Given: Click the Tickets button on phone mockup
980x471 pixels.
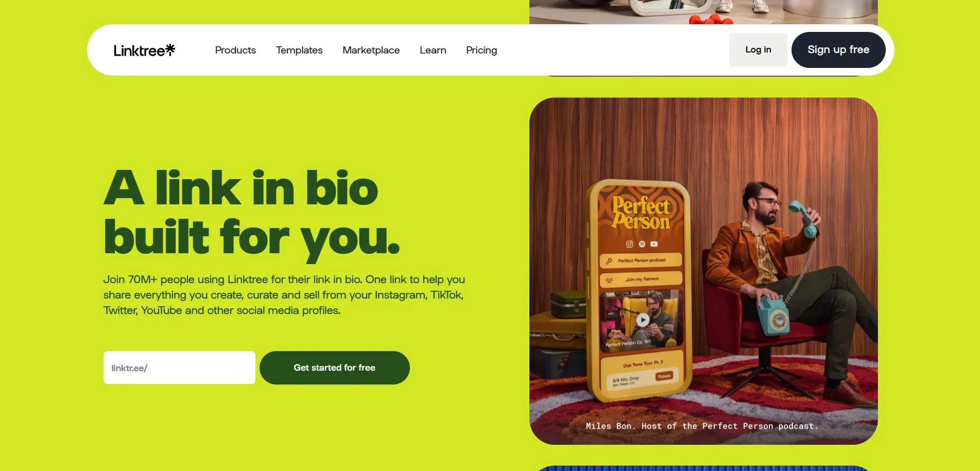Looking at the screenshot, I should tap(664, 376).
